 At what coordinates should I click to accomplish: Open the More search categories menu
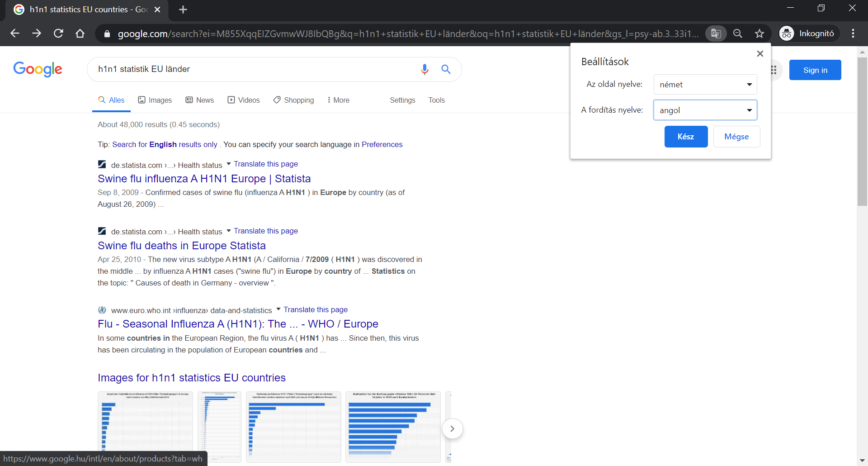pos(338,100)
